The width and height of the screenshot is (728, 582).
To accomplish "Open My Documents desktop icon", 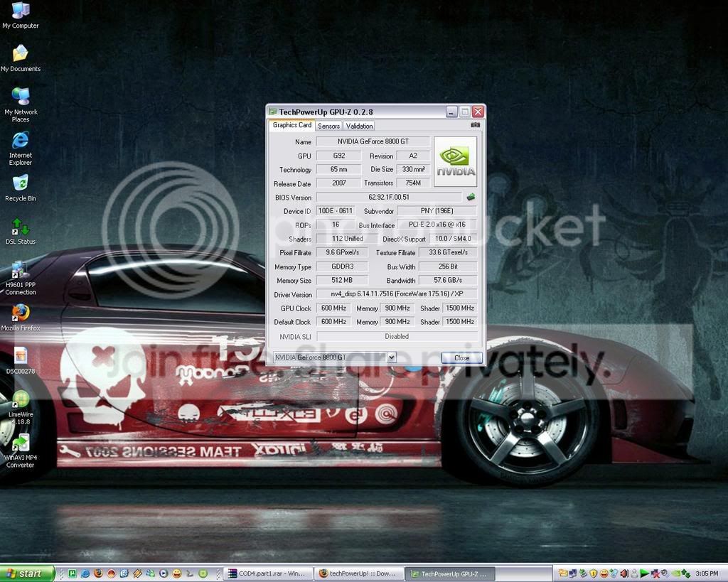I will pos(21,59).
